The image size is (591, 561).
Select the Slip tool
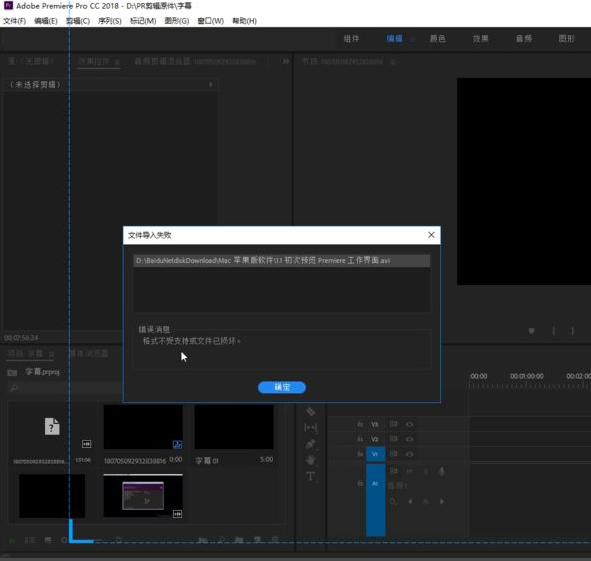[x=310, y=428]
